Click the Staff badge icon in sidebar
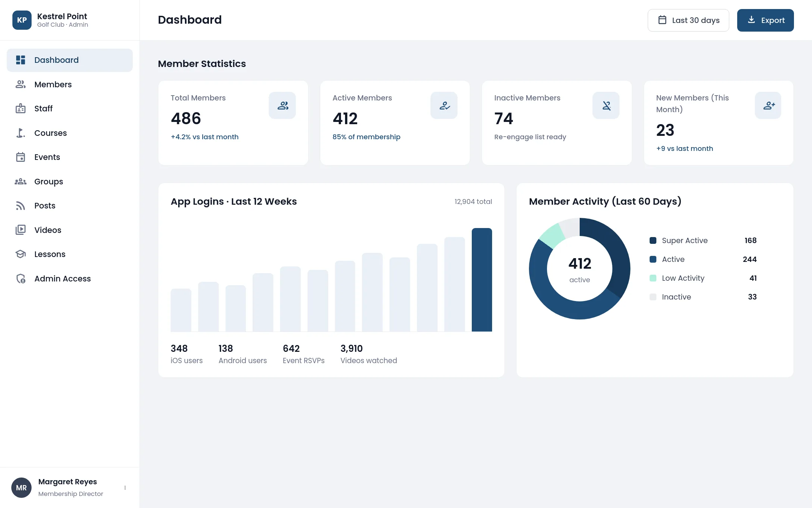Image resolution: width=812 pixels, height=508 pixels. click(21, 109)
